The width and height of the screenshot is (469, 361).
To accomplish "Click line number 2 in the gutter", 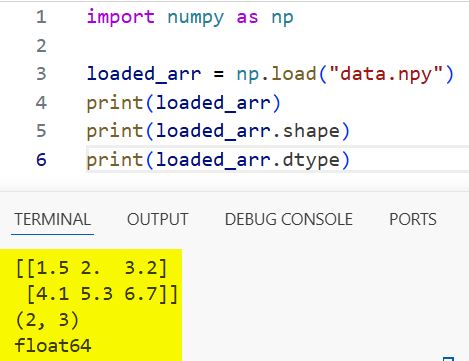I will coord(41,45).
